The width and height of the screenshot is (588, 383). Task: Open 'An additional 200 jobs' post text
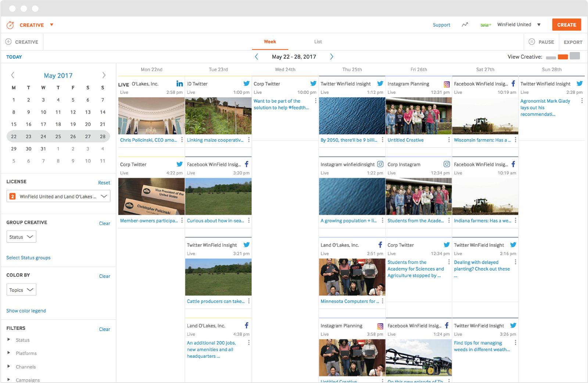[211, 349]
